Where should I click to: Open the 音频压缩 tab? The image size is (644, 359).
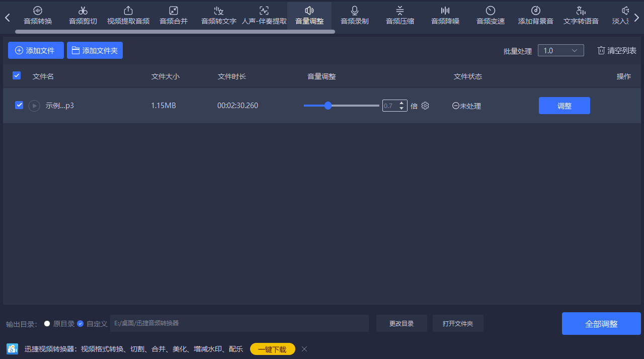point(399,15)
